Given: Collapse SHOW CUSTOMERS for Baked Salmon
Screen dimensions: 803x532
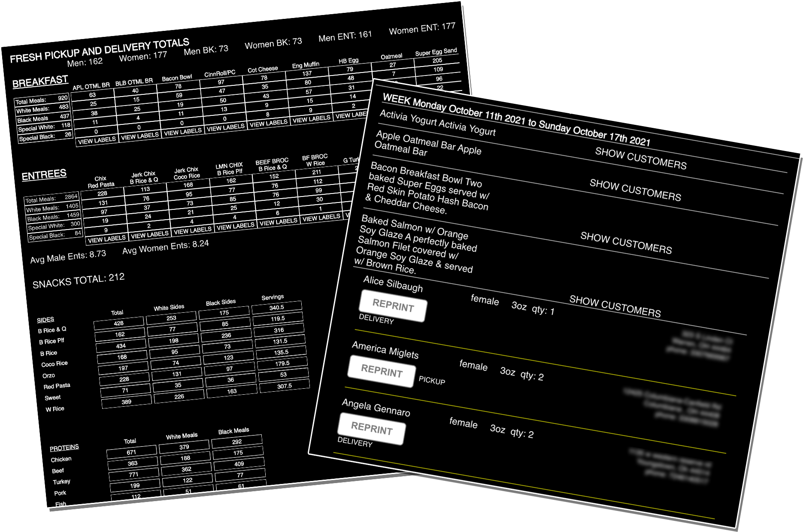Looking at the screenshot, I should tap(615, 306).
